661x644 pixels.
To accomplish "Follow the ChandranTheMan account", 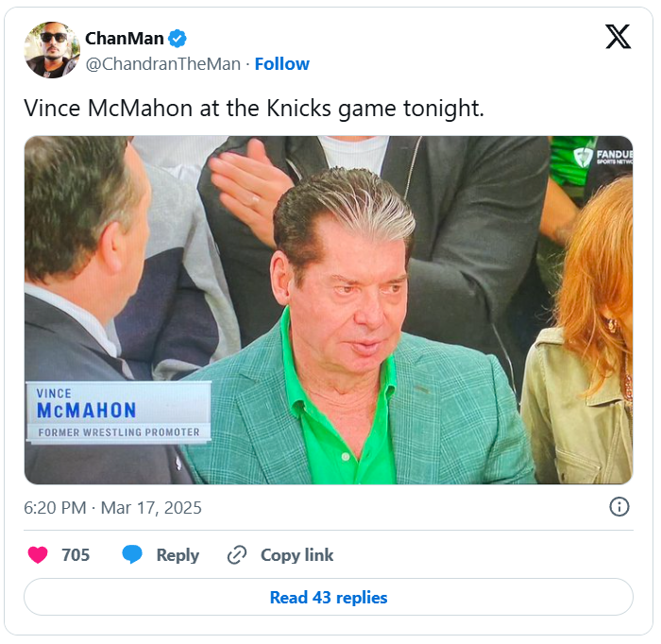I will (281, 64).
